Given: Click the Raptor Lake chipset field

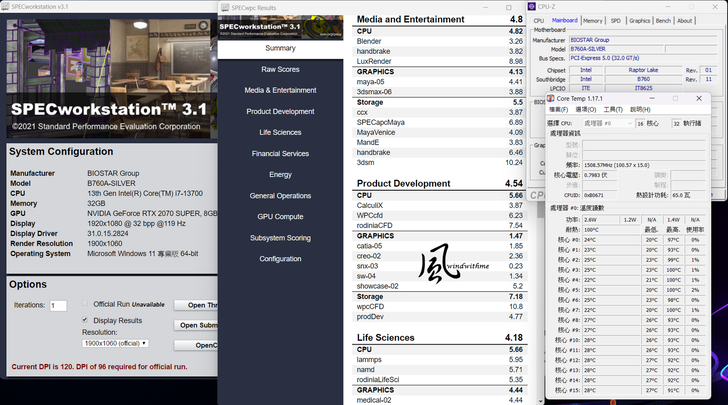Looking at the screenshot, I should tap(643, 70).
